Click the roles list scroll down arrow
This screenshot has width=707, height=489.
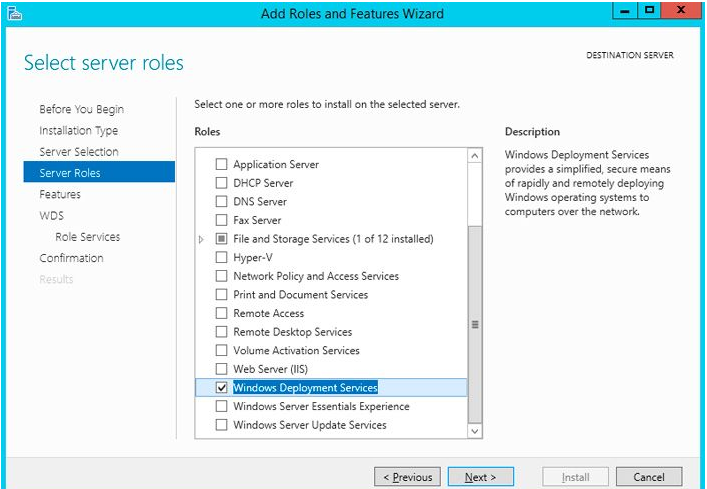475,431
